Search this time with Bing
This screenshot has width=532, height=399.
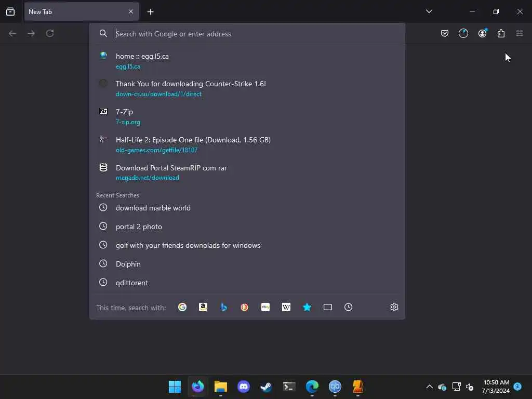224,307
